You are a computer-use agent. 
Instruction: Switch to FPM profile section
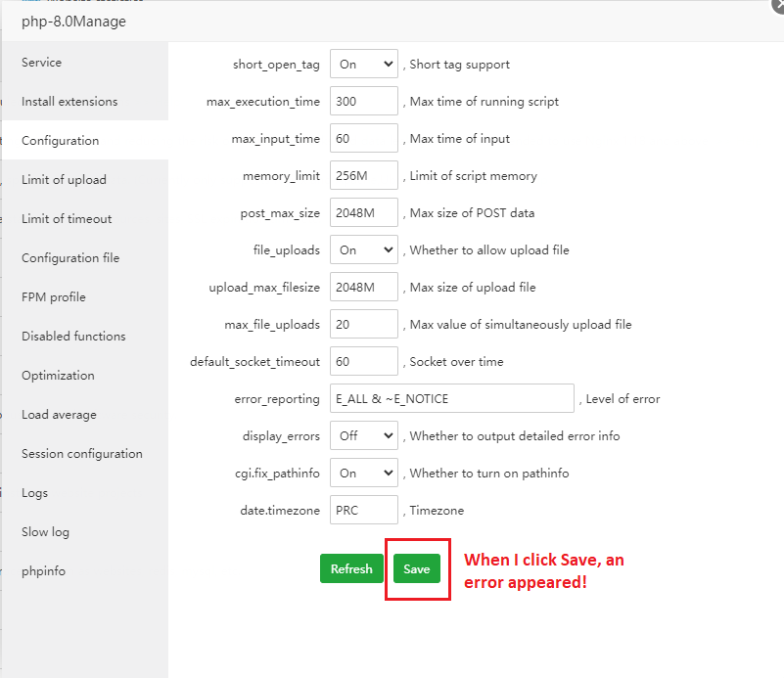pos(54,297)
